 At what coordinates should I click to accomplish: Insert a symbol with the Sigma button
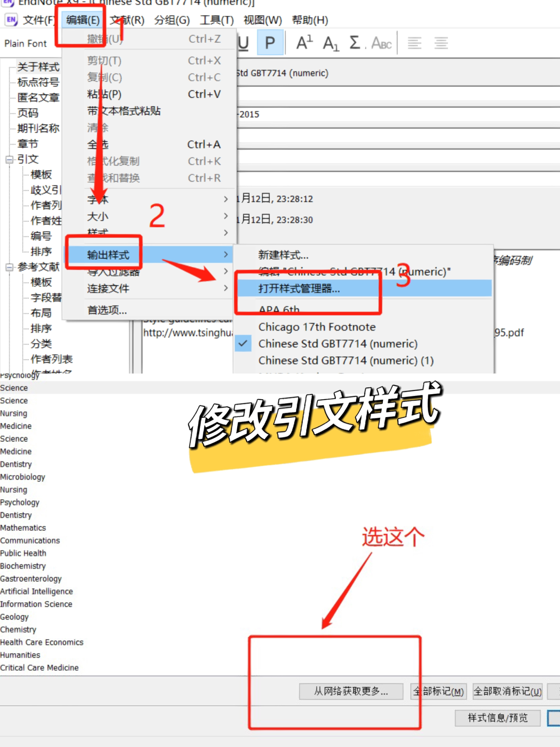(355, 42)
